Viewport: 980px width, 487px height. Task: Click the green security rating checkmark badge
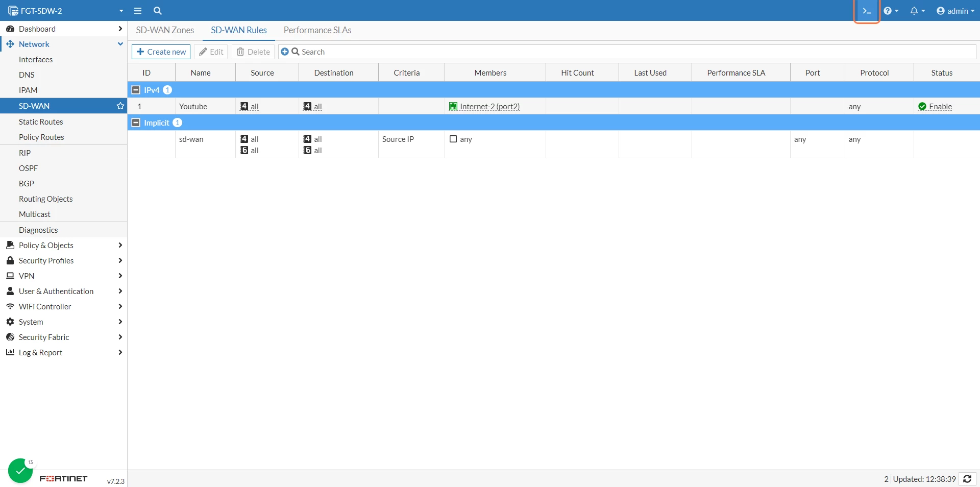click(x=20, y=471)
